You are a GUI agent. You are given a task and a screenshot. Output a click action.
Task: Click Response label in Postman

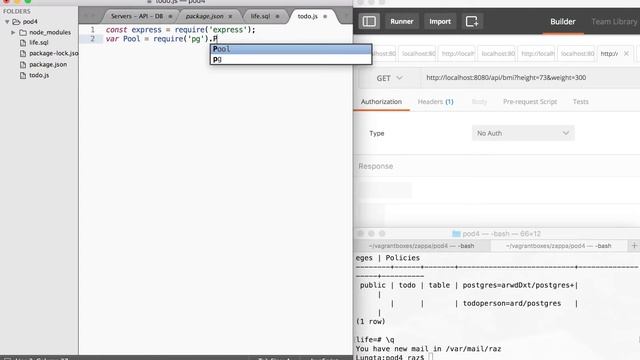pyautogui.click(x=376, y=166)
